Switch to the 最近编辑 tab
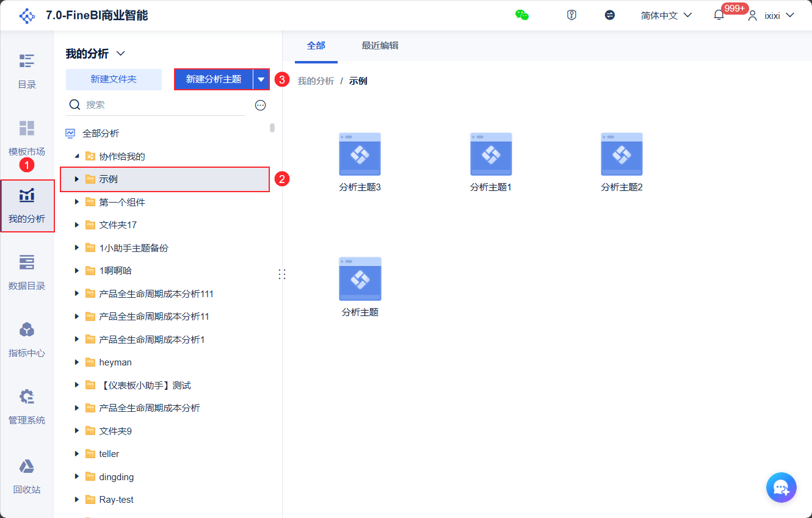The width and height of the screenshot is (812, 518). click(380, 46)
